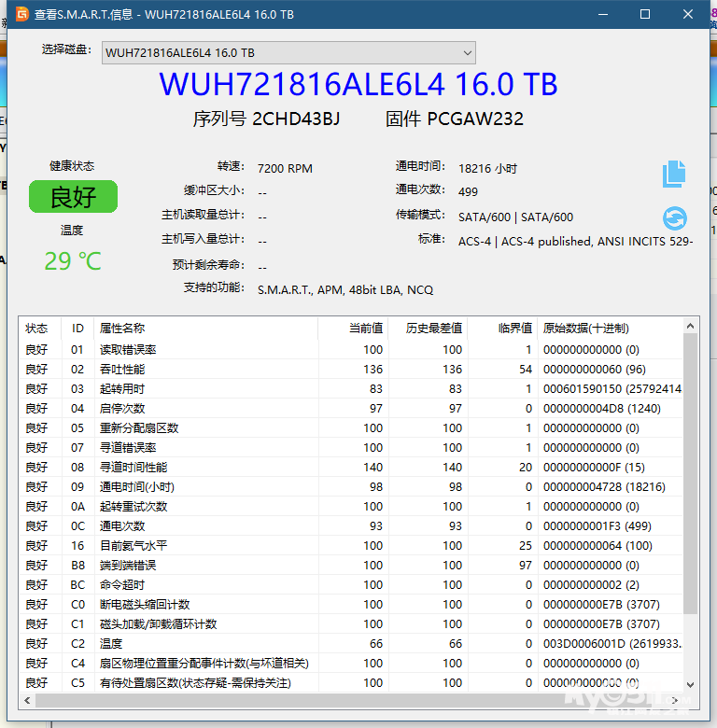
Task: Click the 当前值 column header
Action: [365, 329]
